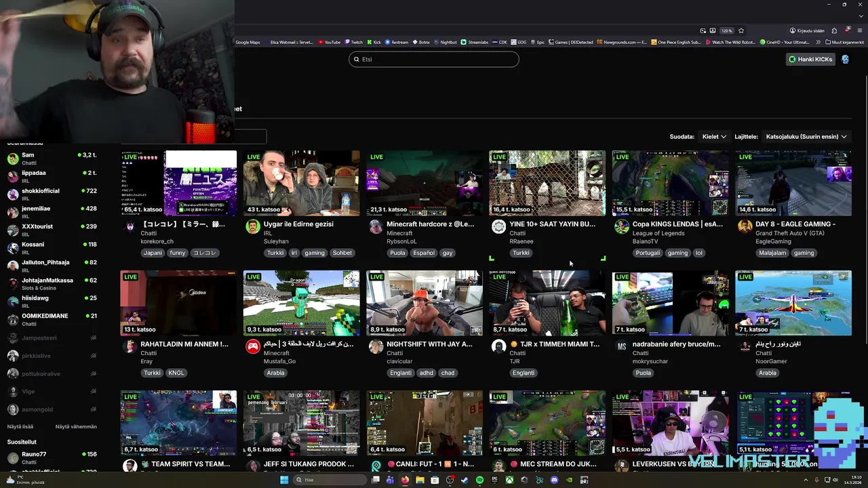Click Näytä lisää in sidebar

(20, 426)
